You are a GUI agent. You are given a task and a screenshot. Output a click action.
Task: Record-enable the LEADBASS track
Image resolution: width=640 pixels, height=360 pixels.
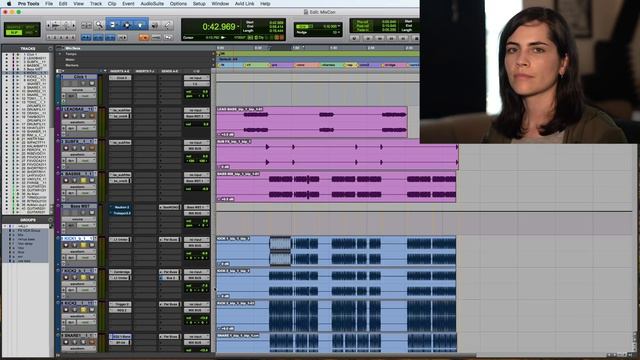point(66,116)
